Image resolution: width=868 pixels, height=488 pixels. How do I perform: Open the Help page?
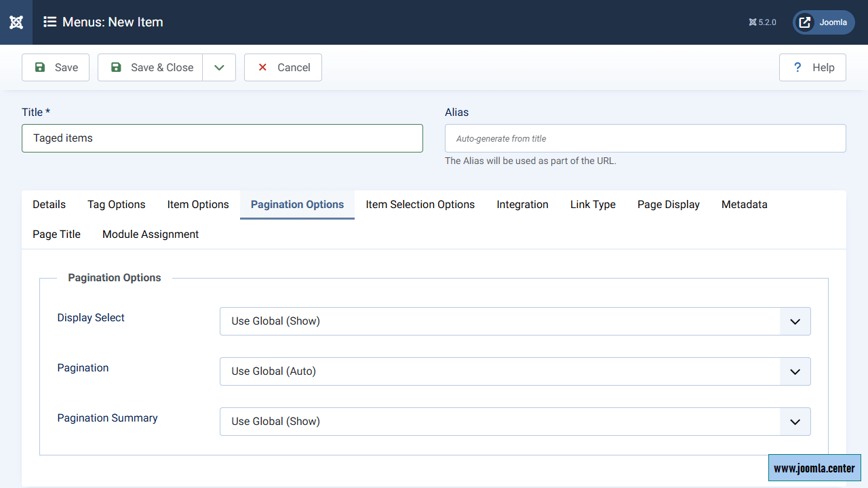click(x=812, y=68)
